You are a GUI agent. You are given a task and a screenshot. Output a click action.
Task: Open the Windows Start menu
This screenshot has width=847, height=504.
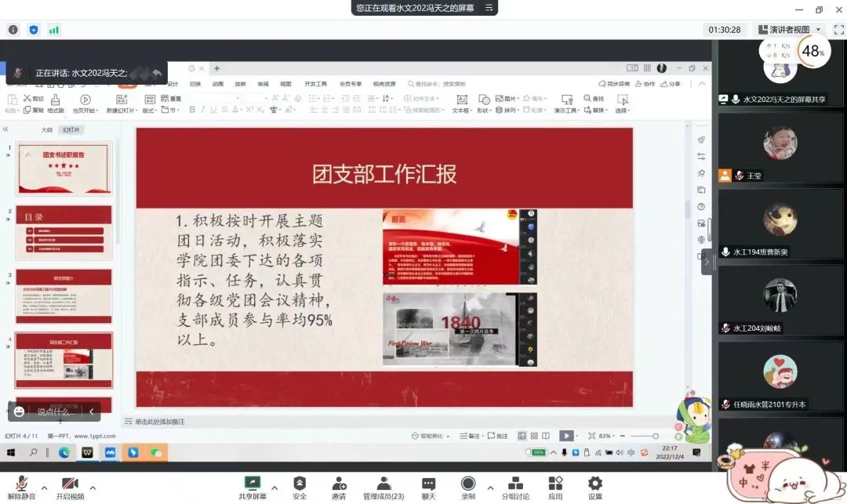tap(11, 453)
